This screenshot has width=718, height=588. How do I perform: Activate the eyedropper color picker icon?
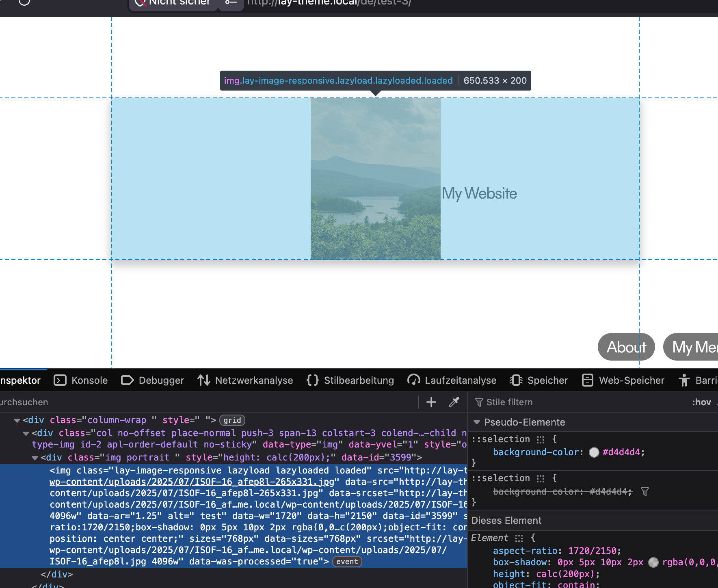454,402
